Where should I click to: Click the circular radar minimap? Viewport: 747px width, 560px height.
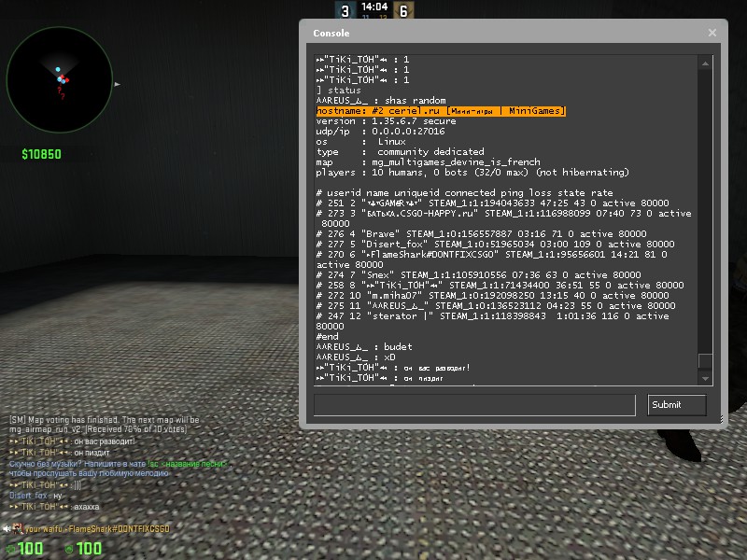point(60,80)
